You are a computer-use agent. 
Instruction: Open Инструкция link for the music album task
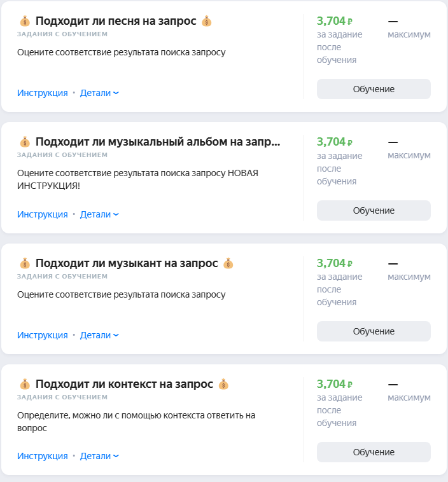(42, 214)
